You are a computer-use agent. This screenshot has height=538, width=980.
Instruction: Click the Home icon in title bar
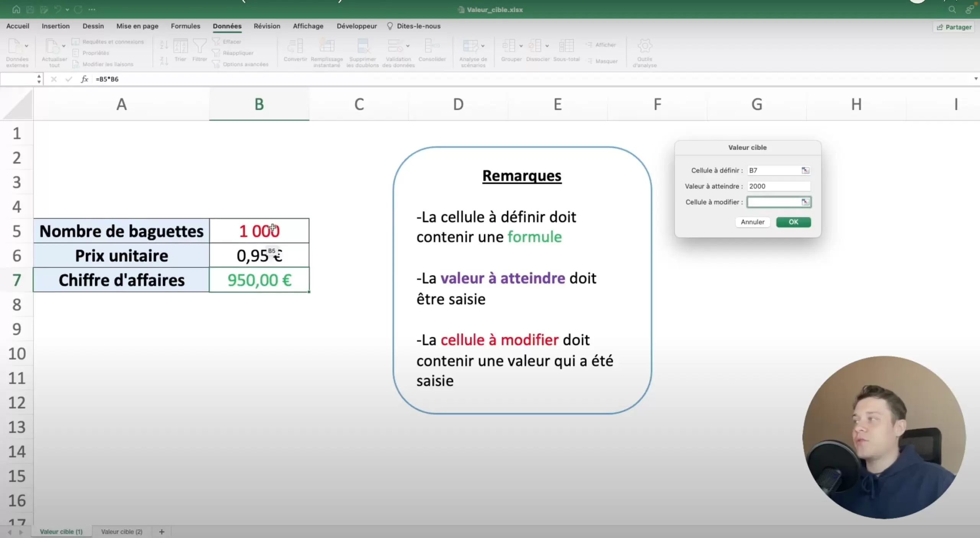click(16, 10)
